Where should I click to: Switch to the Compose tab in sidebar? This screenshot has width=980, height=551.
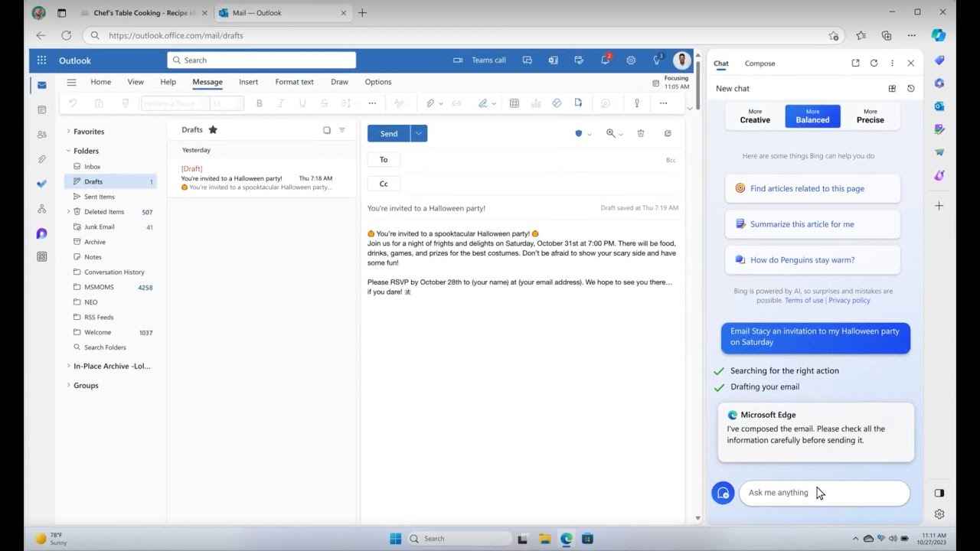[759, 64]
